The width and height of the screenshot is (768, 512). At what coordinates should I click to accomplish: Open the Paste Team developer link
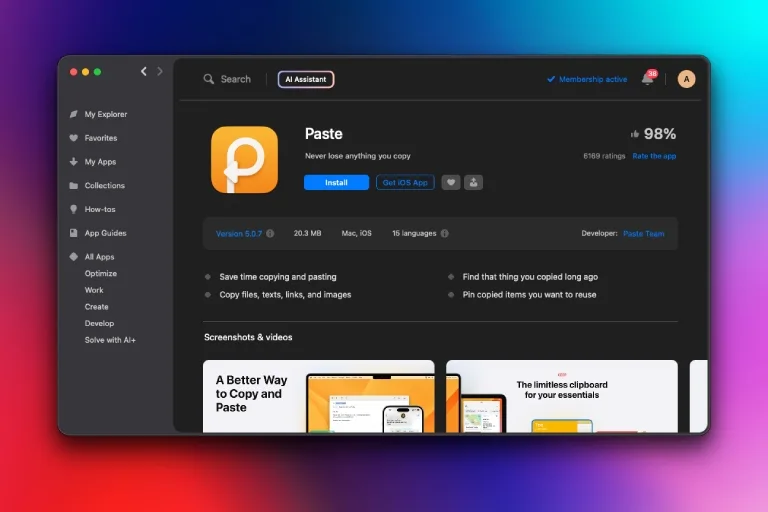[644, 234]
